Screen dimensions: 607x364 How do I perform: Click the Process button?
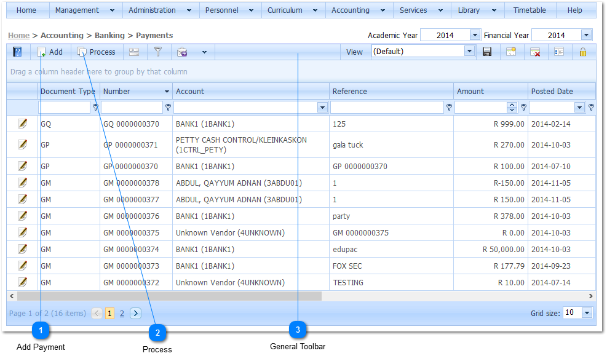(x=97, y=52)
